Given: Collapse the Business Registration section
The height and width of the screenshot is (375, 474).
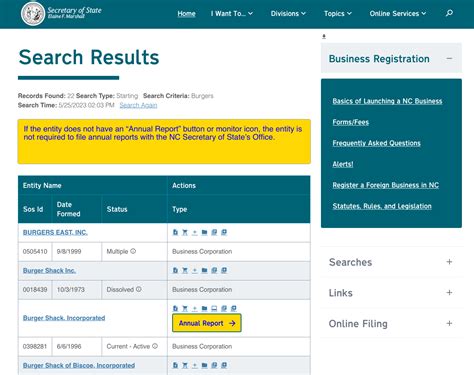Looking at the screenshot, I should click(449, 58).
